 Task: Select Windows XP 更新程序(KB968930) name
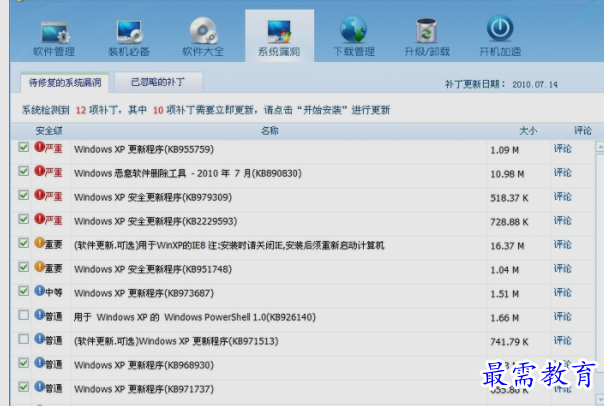tap(144, 365)
